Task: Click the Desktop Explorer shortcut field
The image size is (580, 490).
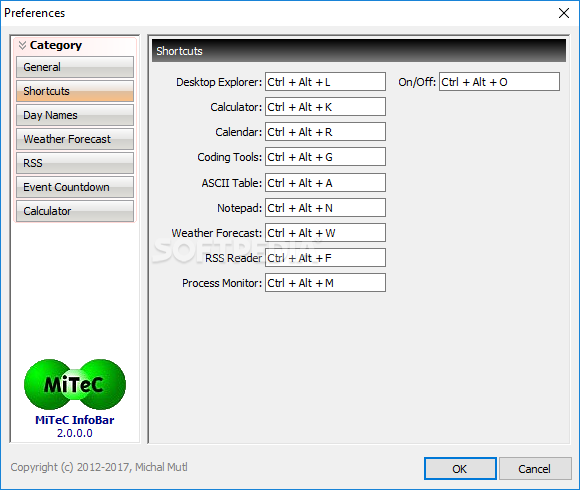Action: 325,82
